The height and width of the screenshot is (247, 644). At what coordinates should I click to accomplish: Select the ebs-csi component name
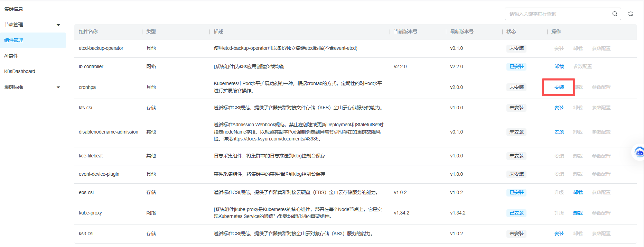86,192
